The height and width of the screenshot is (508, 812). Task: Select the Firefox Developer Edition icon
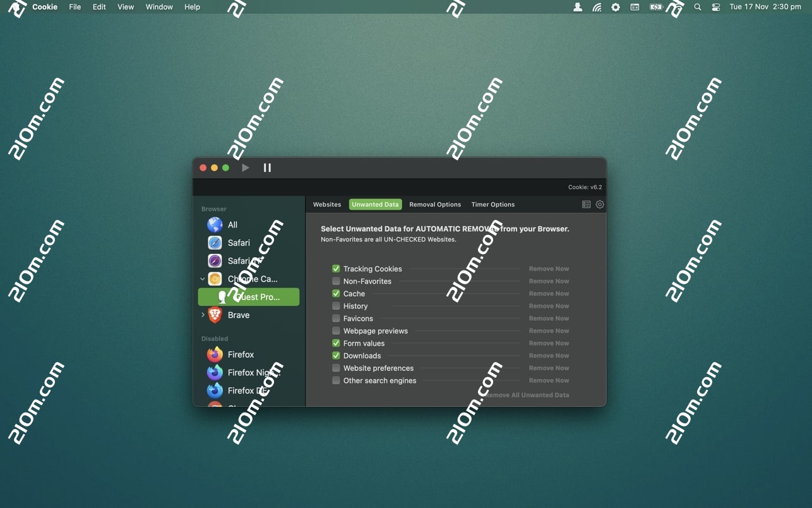pyautogui.click(x=215, y=390)
